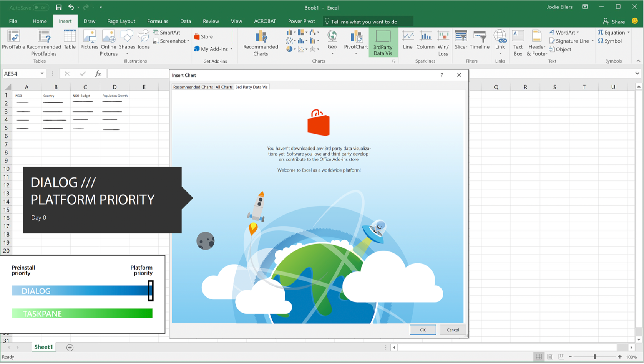Screen dimensions: 644x364
Task: Switch to Page Layout view in the status bar
Action: coord(550,357)
